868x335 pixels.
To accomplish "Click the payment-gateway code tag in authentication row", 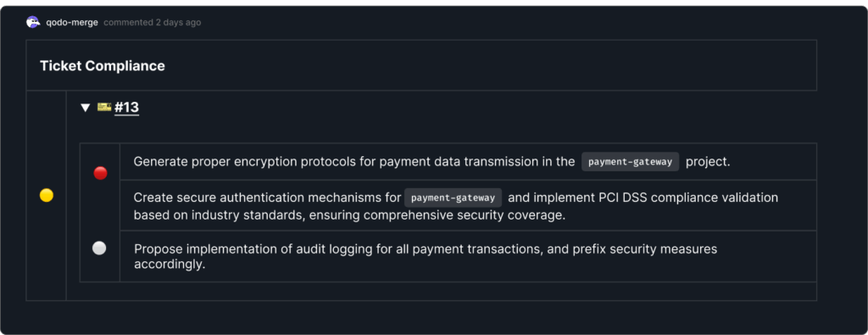I will (x=453, y=198).
